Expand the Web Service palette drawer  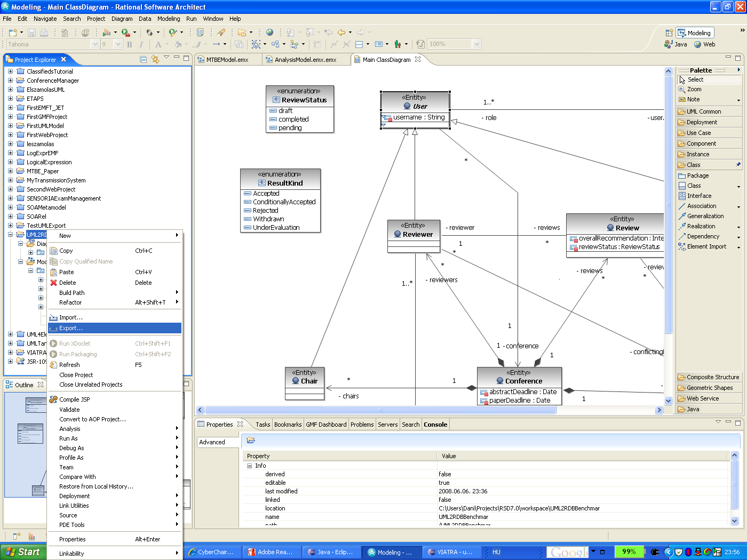point(709,398)
